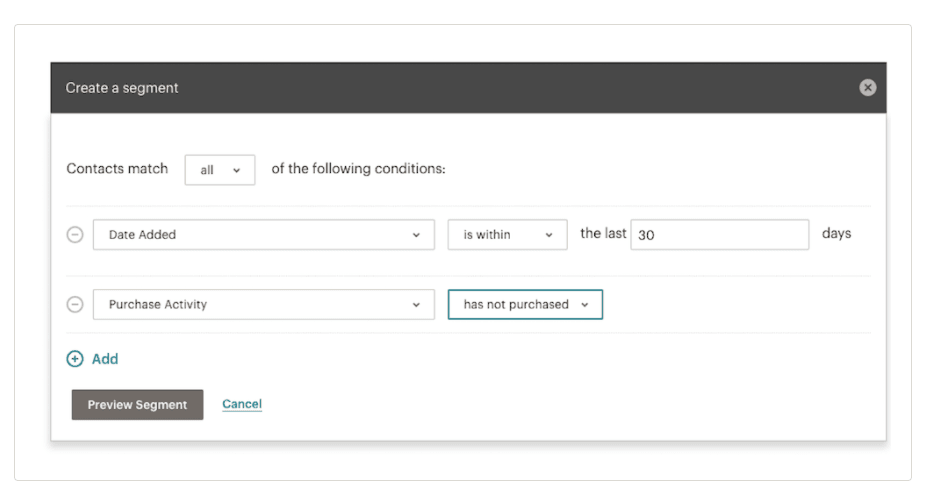The image size is (925, 483).
Task: Click the 'days' label
Action: point(837,234)
